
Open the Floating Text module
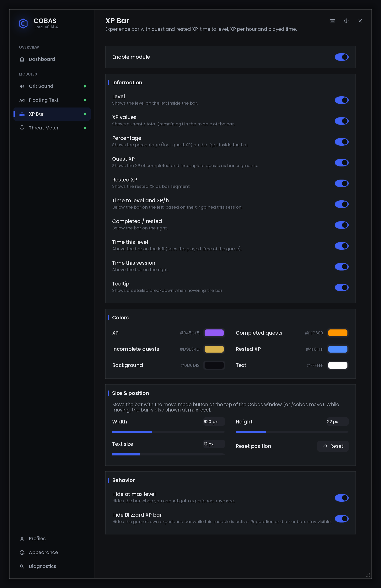coord(52,100)
